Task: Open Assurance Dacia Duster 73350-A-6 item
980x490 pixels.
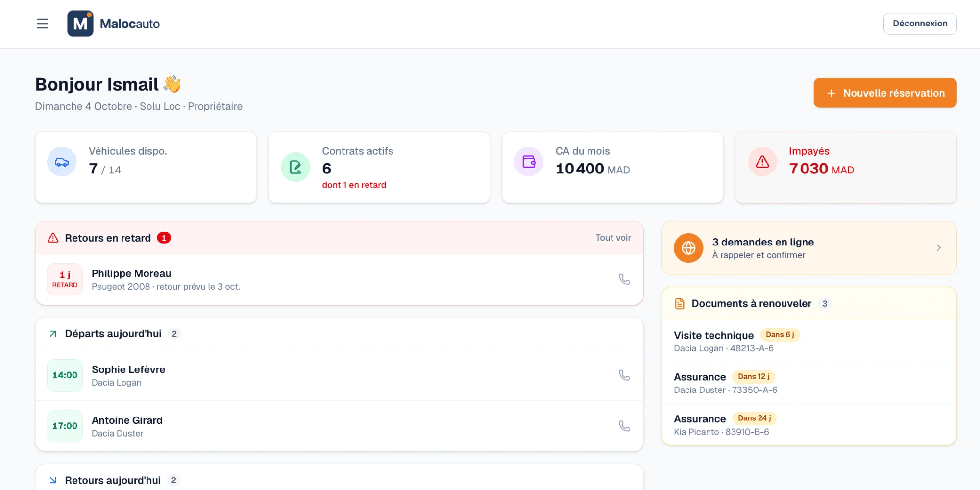Action: (809, 383)
